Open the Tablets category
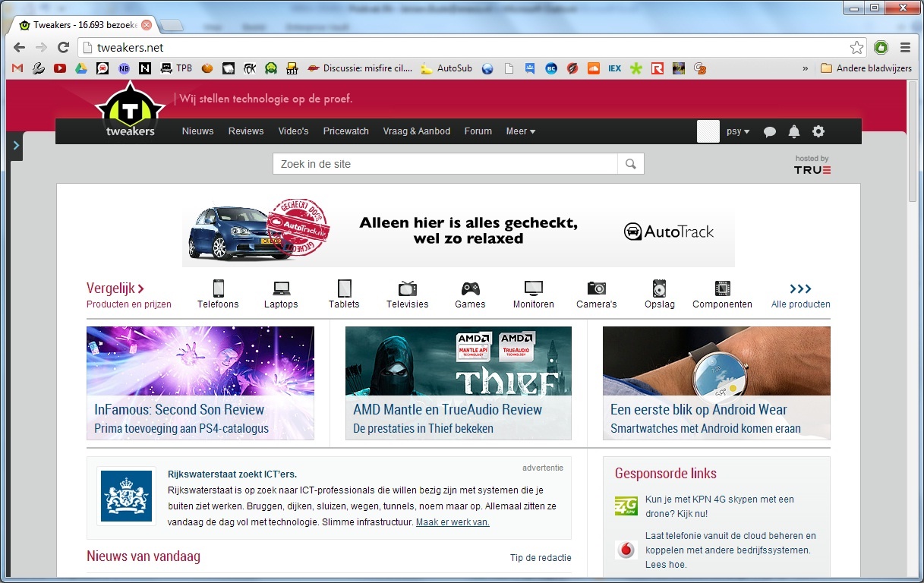This screenshot has height=583, width=924. [x=344, y=295]
